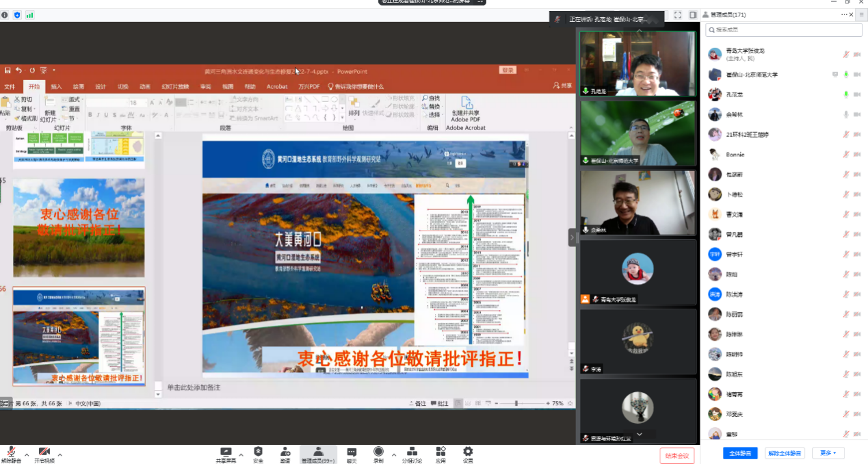Unmute microphone in the meeting toolbar
The height and width of the screenshot is (464, 868).
[11, 453]
